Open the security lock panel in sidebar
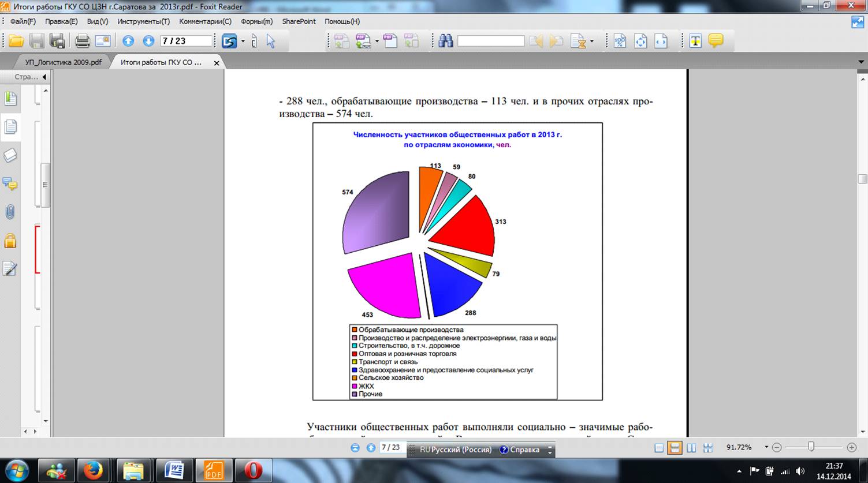Viewport: 868px width, 483px height. pos(10,241)
